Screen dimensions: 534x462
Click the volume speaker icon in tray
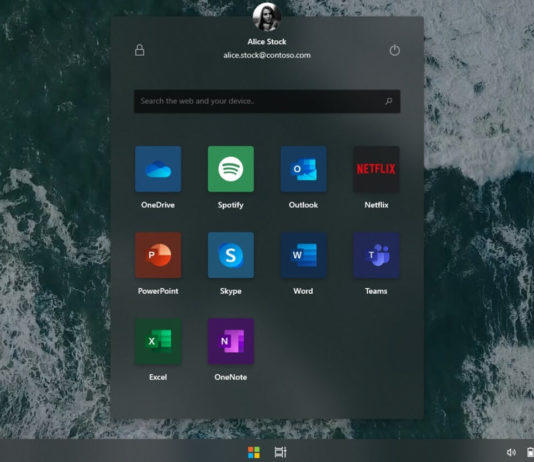[511, 452]
